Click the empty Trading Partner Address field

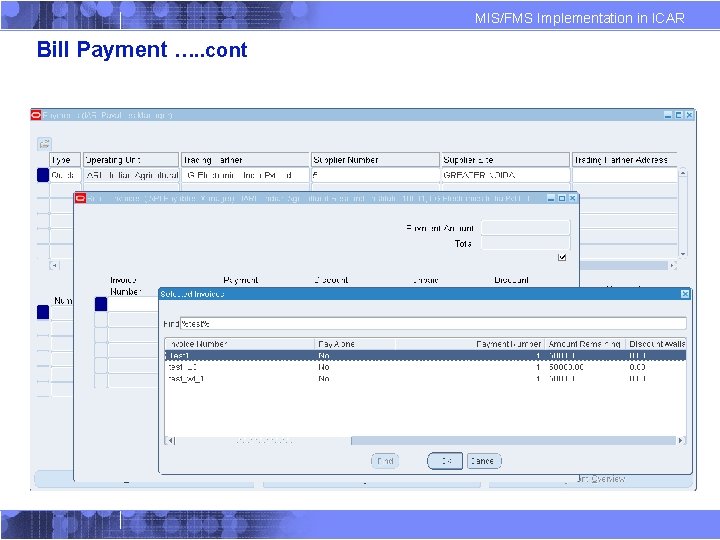tap(624, 175)
